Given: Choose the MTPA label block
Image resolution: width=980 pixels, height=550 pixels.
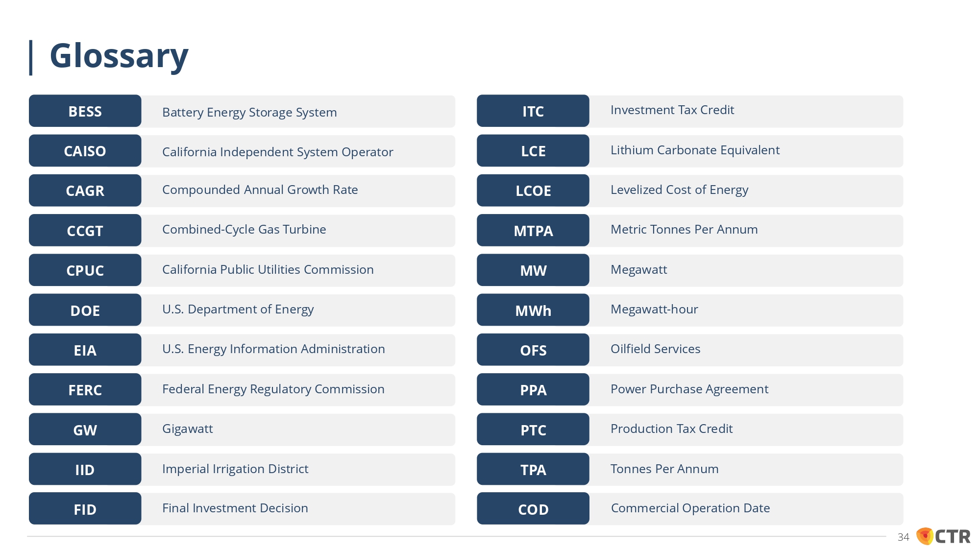Looking at the screenshot, I should pyautogui.click(x=533, y=230).
